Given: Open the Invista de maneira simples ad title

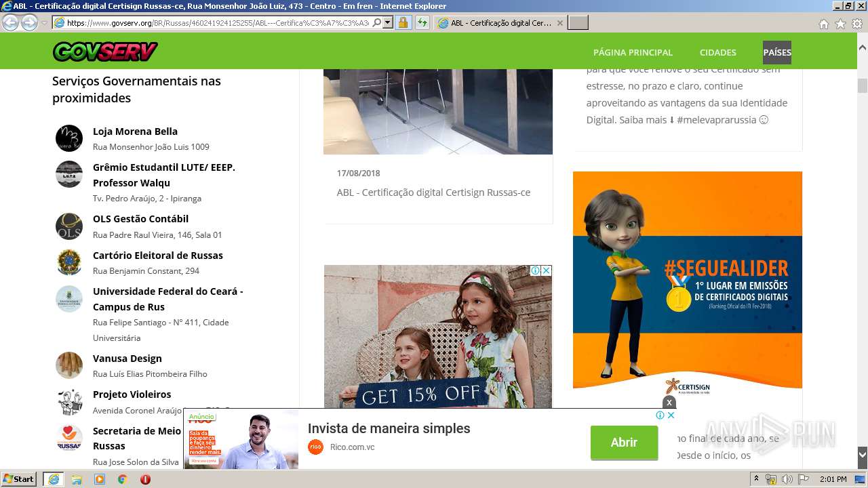Looking at the screenshot, I should pyautogui.click(x=389, y=428).
